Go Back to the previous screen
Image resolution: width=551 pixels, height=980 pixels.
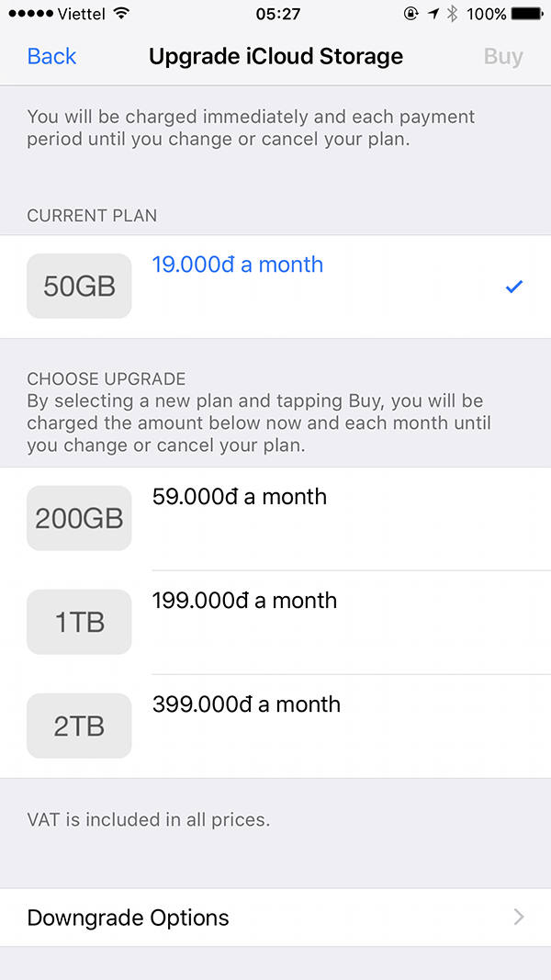pyautogui.click(x=51, y=56)
